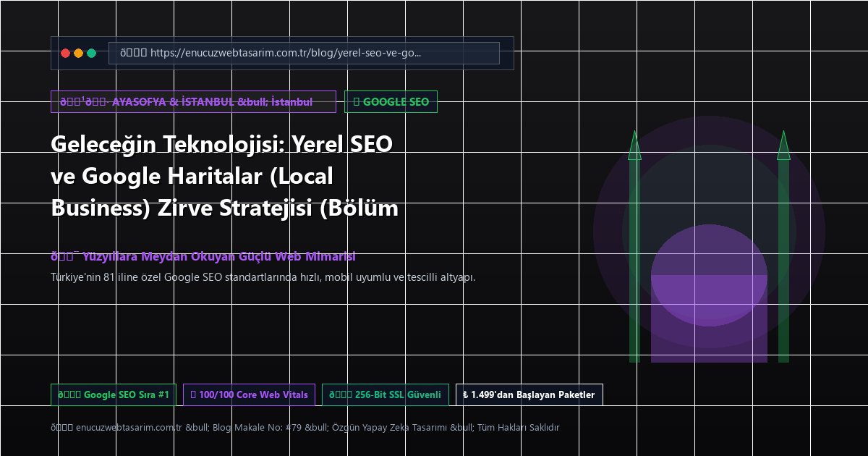Click the yellow window dot

[78, 53]
